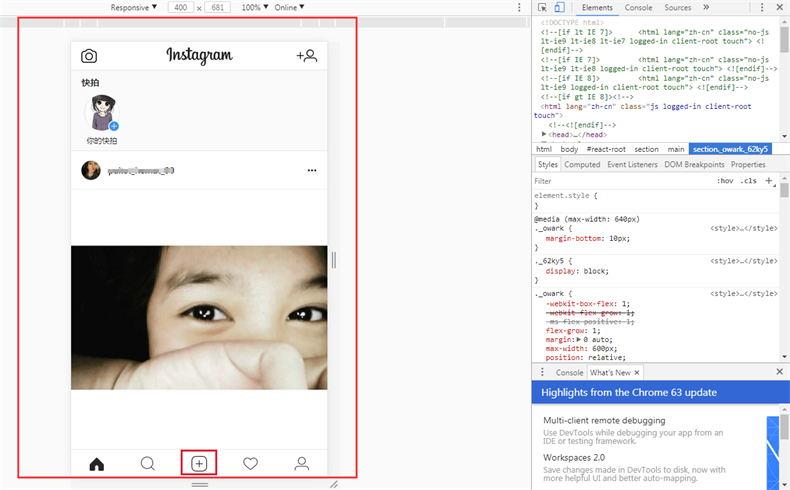Grab the corner viewport resize handle

tap(334, 484)
